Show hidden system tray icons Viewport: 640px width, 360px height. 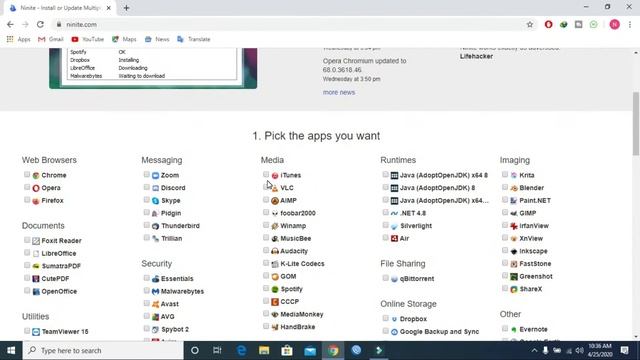click(534, 351)
